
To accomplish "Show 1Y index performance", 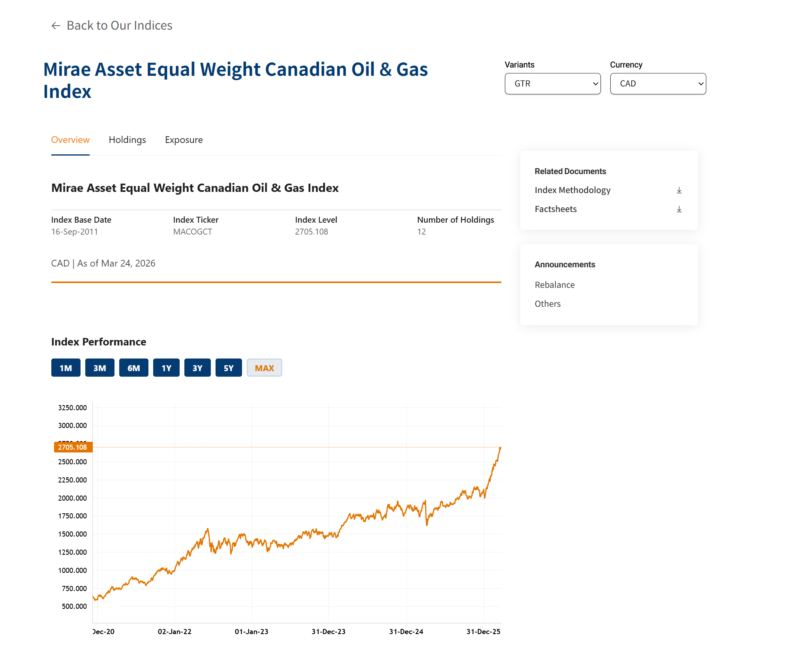I will coord(166,368).
